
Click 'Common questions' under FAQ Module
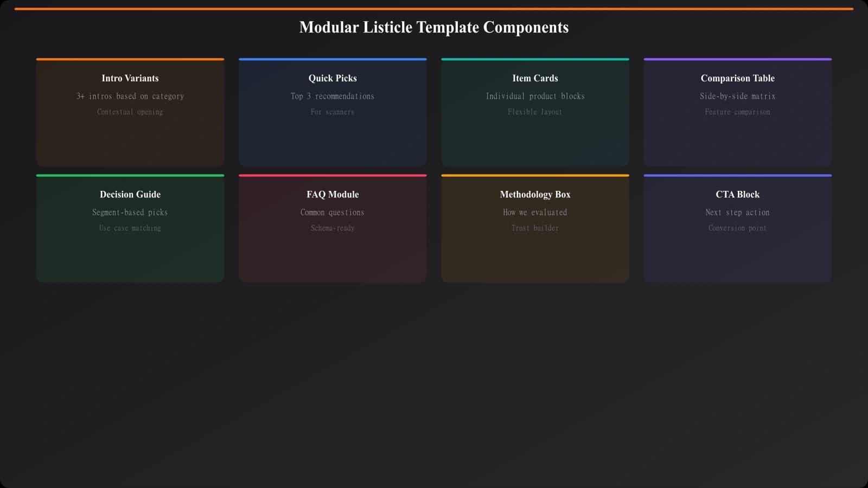tap(333, 212)
